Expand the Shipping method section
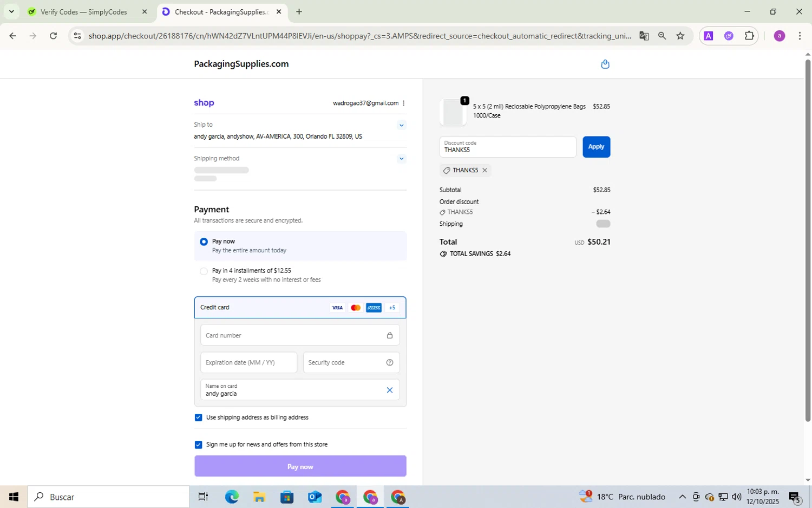 click(x=401, y=159)
